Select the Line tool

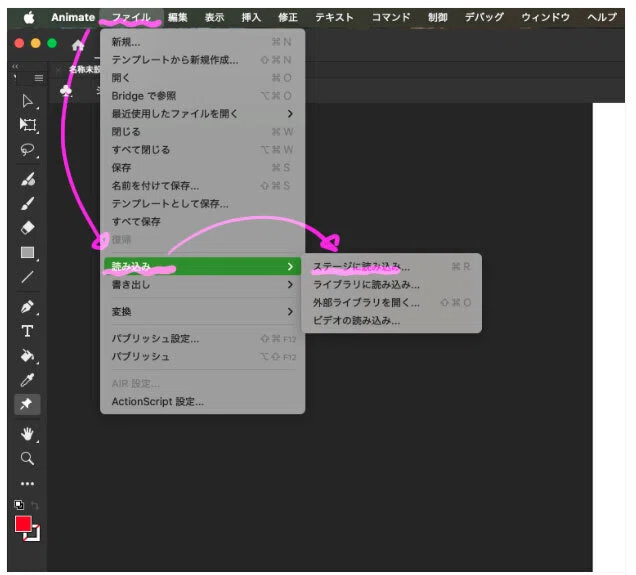pos(27,277)
